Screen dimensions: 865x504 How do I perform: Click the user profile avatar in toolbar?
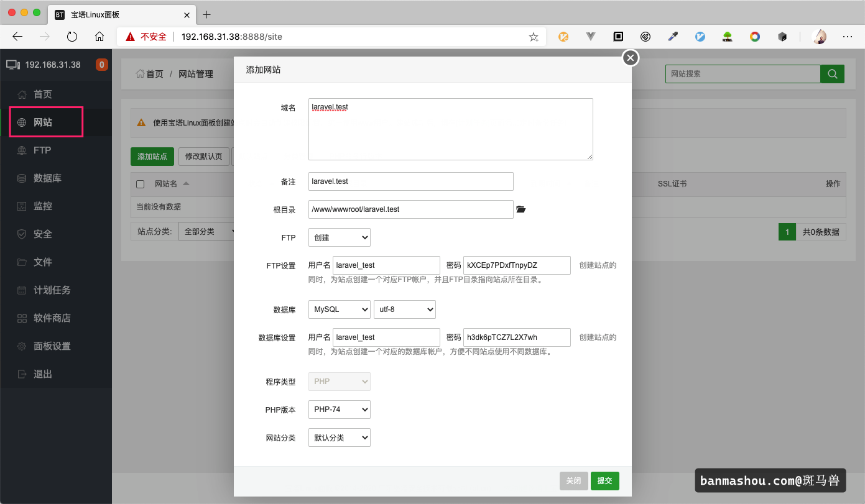pos(820,37)
